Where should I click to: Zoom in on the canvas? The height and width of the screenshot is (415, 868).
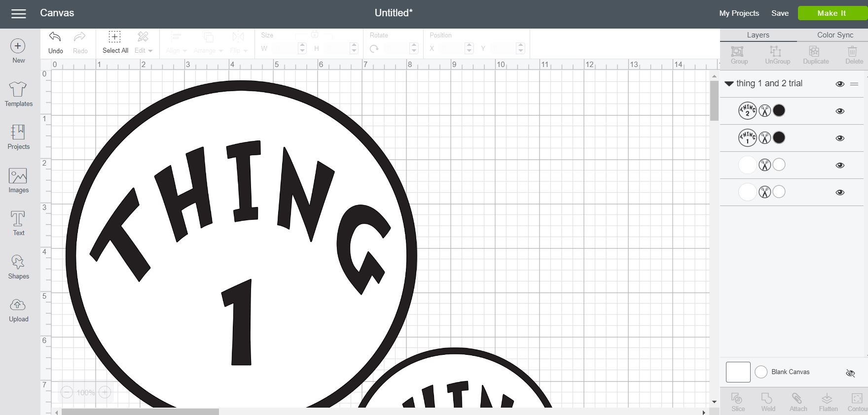coord(105,392)
